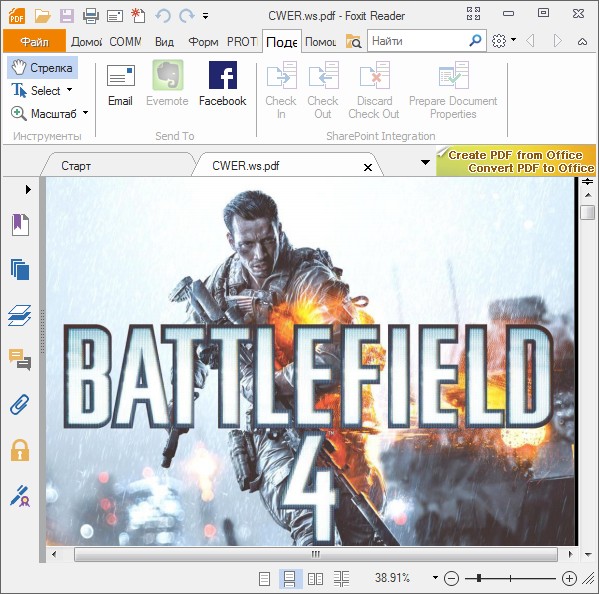599x594 pixels.
Task: Switch to single page view mode
Action: click(x=264, y=579)
